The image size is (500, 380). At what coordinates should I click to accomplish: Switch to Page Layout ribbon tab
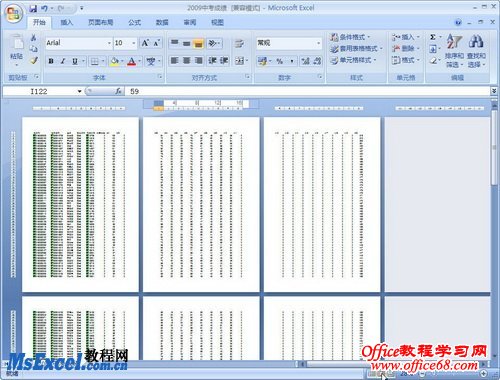[x=100, y=22]
